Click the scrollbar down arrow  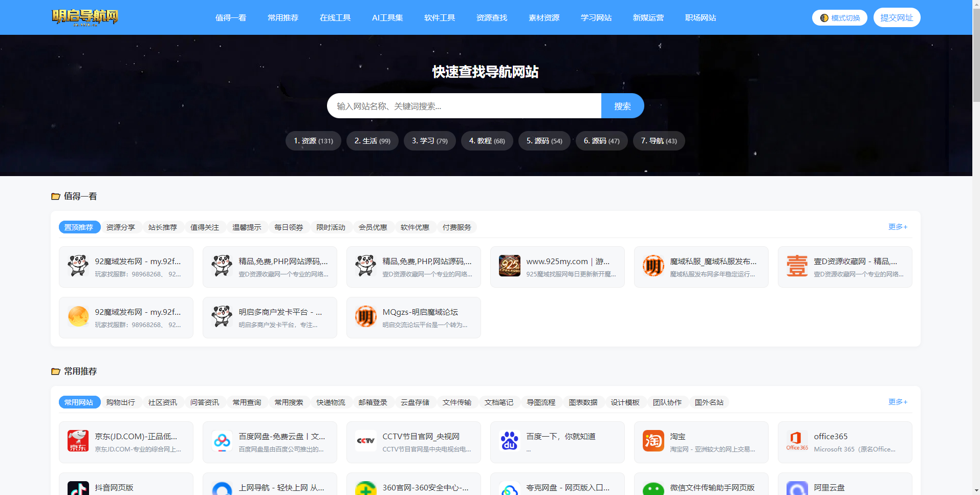[976, 491]
